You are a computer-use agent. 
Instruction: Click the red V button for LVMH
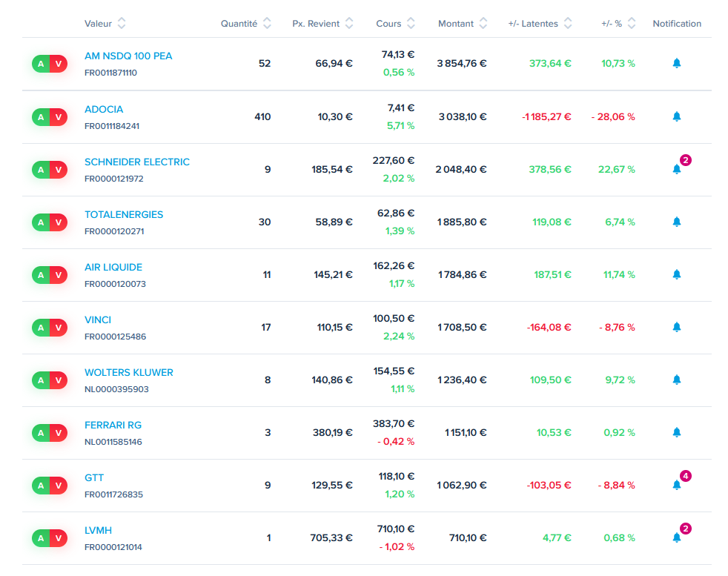[x=59, y=538]
